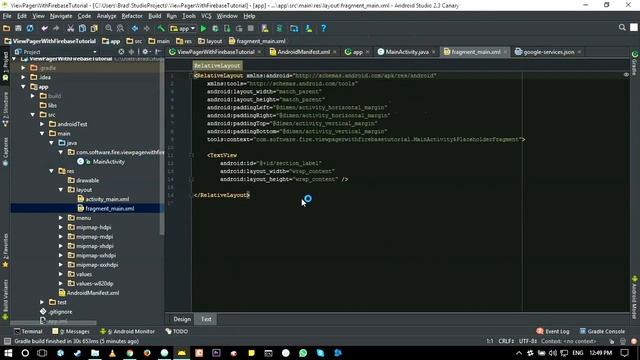Collapse the src folder

tap(33, 115)
